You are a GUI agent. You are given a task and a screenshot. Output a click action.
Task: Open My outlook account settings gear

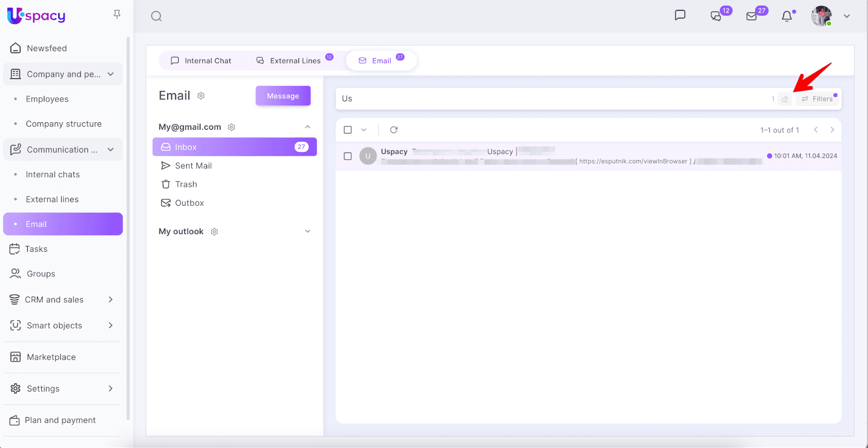(214, 232)
